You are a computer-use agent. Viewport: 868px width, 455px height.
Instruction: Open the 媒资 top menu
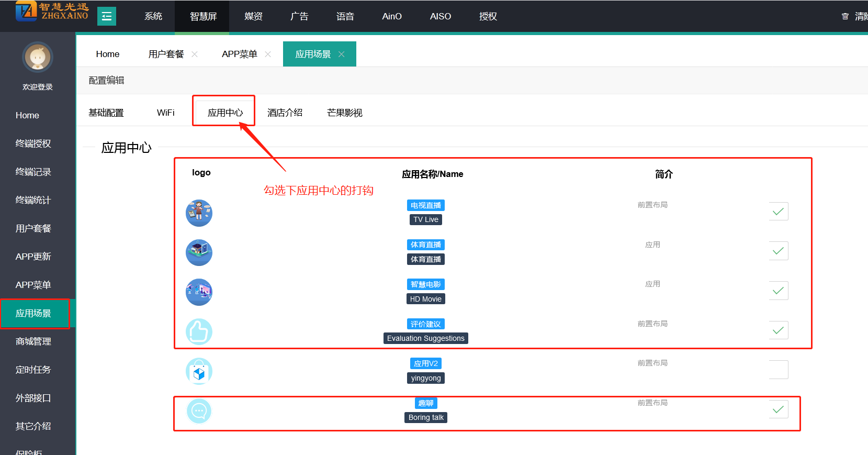(253, 16)
